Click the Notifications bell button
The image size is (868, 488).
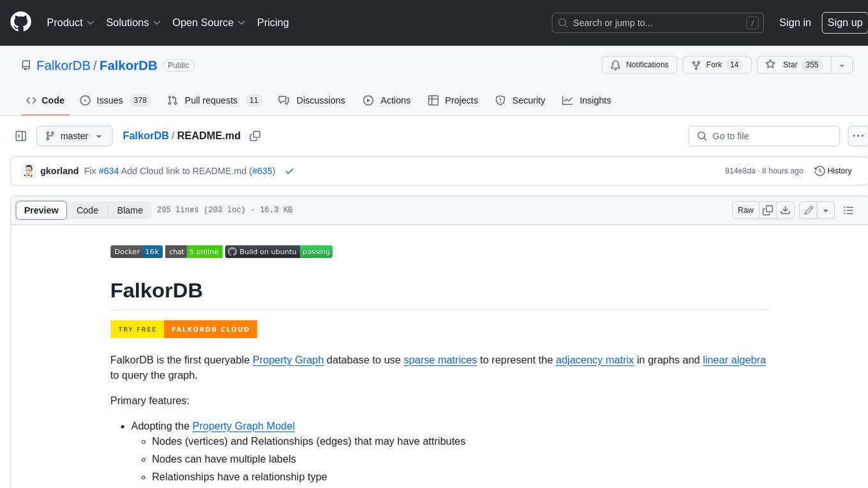[640, 65]
